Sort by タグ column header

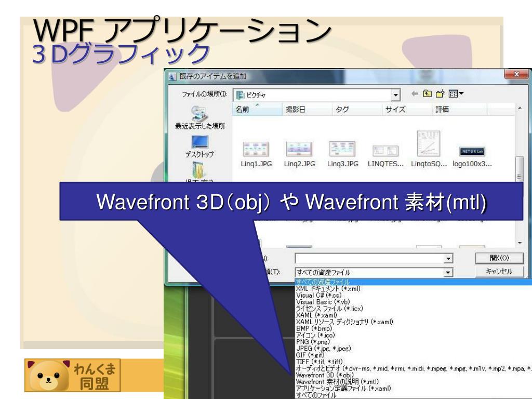(x=356, y=109)
